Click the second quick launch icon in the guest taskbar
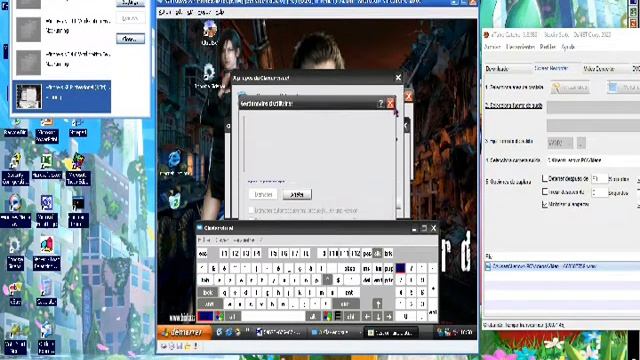 point(229,332)
